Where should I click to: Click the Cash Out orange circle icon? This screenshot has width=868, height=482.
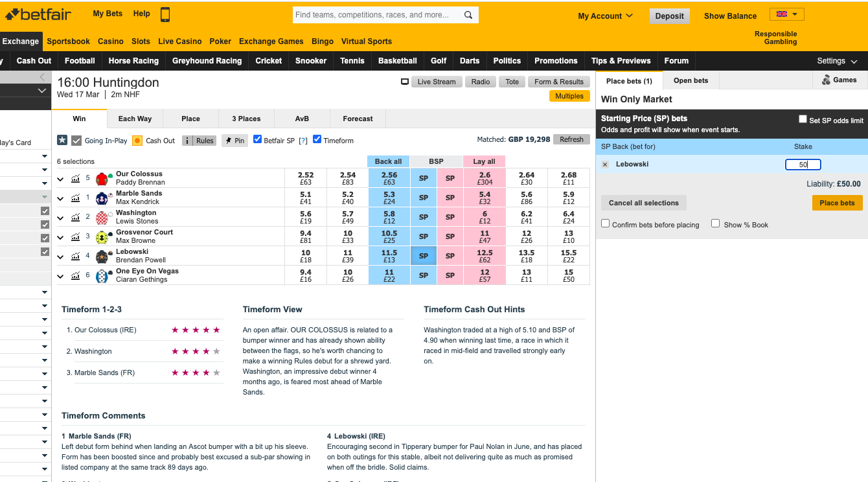137,141
